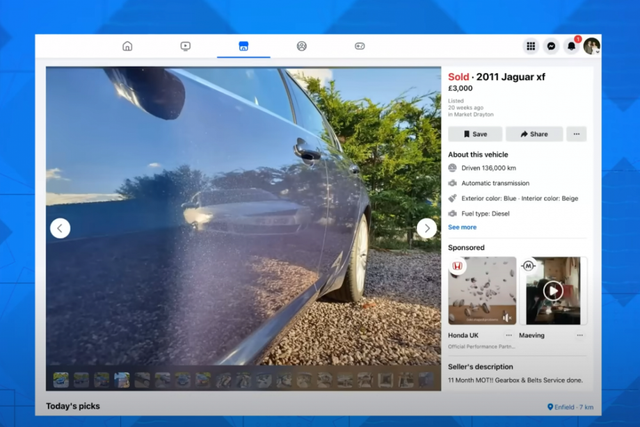The image size is (640, 427).
Task: Show the previous car photo
Action: pyautogui.click(x=60, y=228)
